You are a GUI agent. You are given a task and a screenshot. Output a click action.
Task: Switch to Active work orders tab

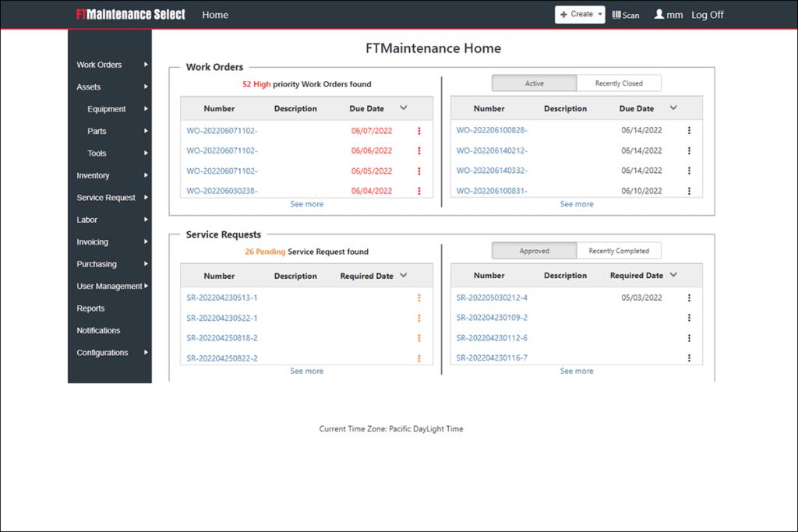point(535,83)
